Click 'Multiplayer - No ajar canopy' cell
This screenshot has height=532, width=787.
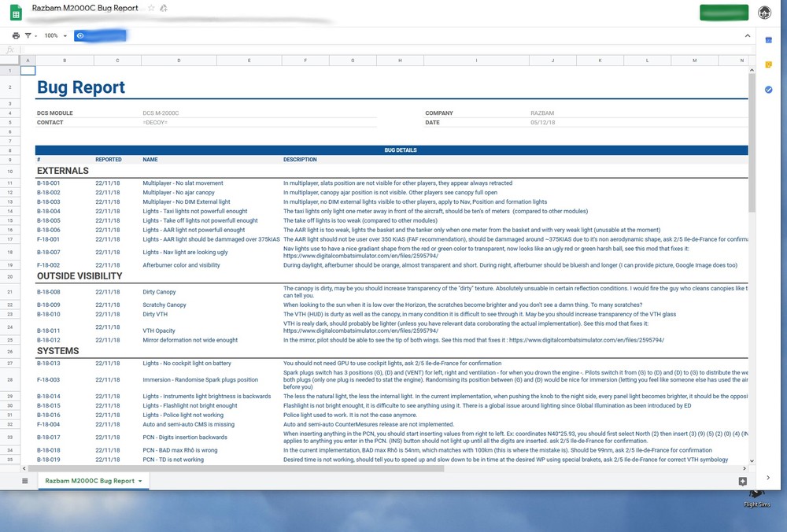[x=178, y=193]
